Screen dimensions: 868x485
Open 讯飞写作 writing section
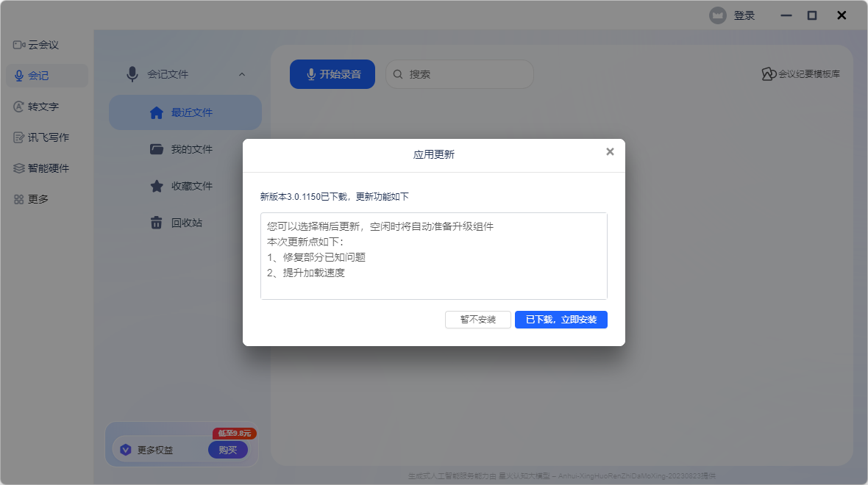coord(41,137)
